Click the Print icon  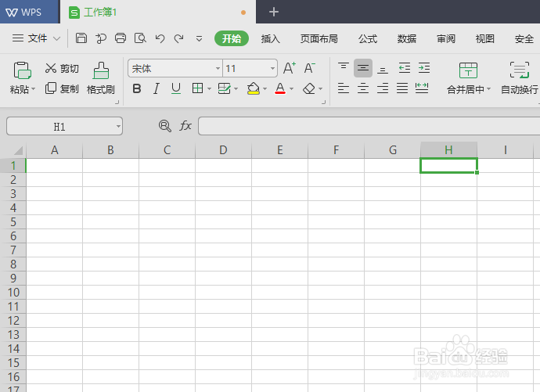121,38
